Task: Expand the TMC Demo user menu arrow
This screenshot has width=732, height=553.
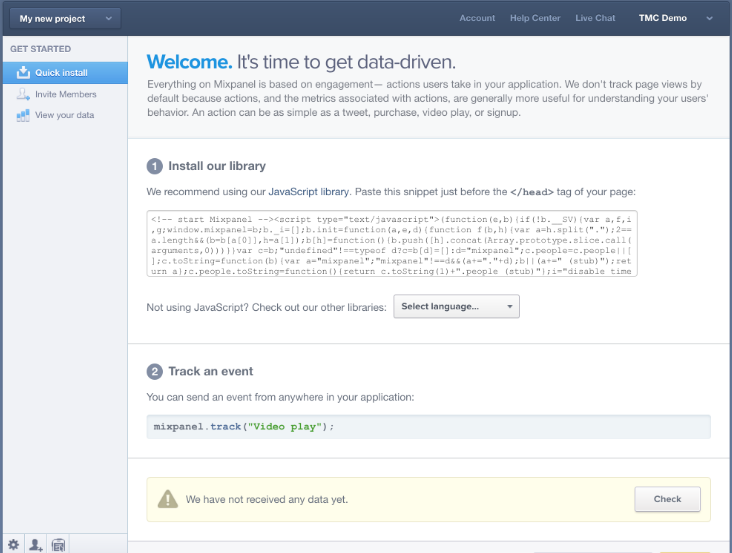Action: coord(709,18)
